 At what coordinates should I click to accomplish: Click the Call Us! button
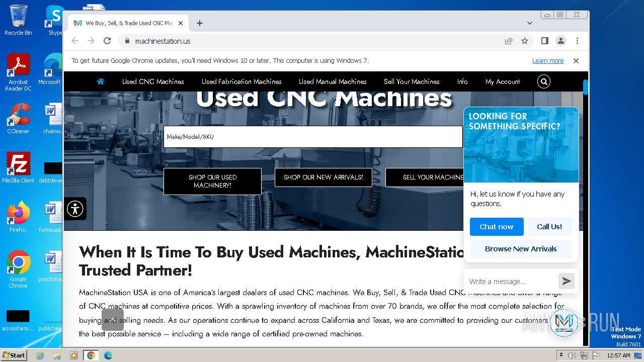click(x=549, y=227)
